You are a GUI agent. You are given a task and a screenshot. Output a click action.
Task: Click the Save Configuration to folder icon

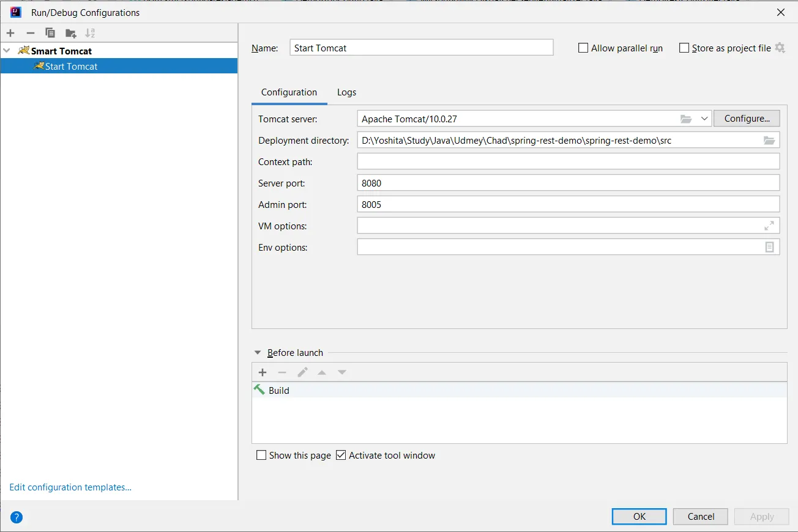[x=71, y=33]
